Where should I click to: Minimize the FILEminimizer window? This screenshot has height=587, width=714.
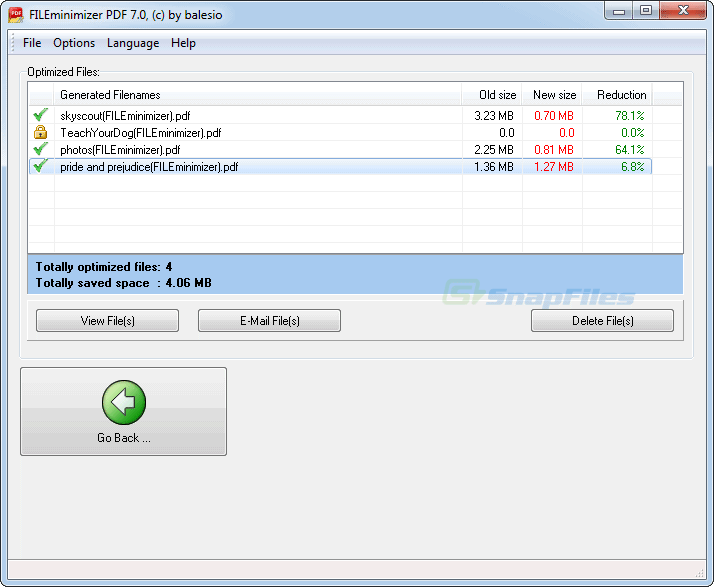pos(618,11)
